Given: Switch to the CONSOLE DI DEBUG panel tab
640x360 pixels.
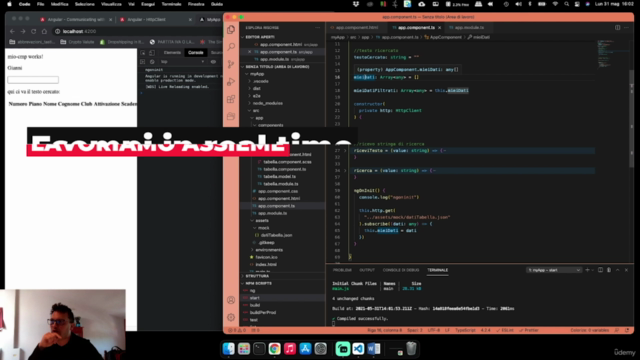Looking at the screenshot, I should (x=401, y=270).
